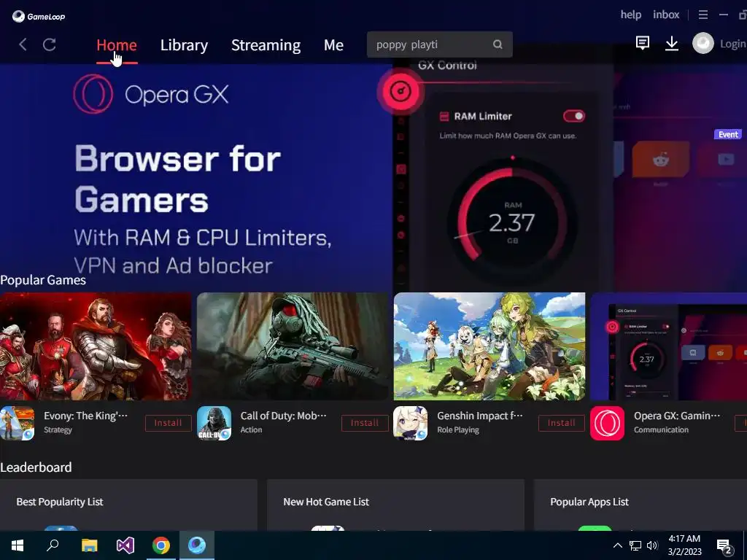747x560 pixels.
Task: Open the Genshin Impact banner thumbnail
Action: tap(489, 346)
